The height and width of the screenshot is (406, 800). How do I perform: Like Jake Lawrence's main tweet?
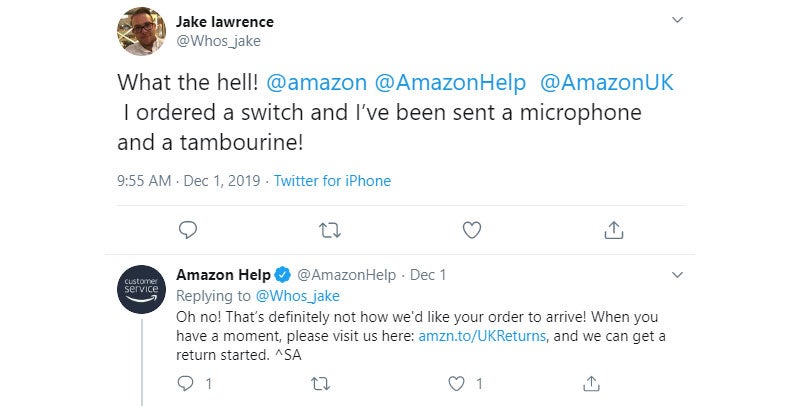tap(472, 230)
